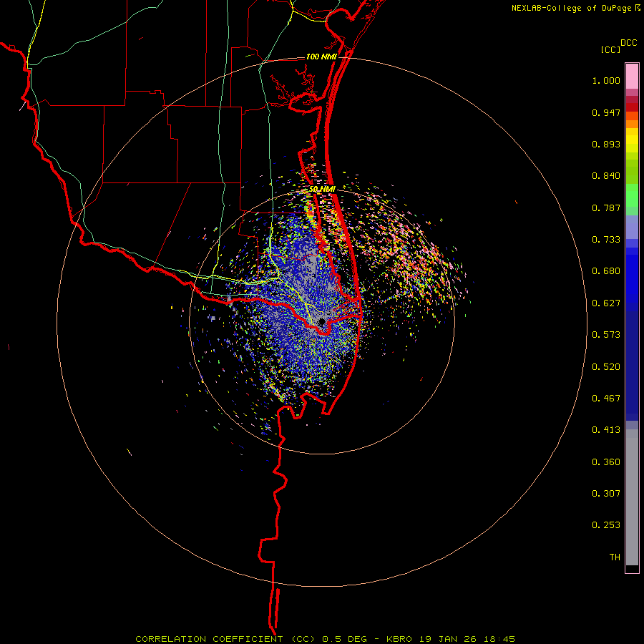Click the DCC product label

[x=628, y=43]
